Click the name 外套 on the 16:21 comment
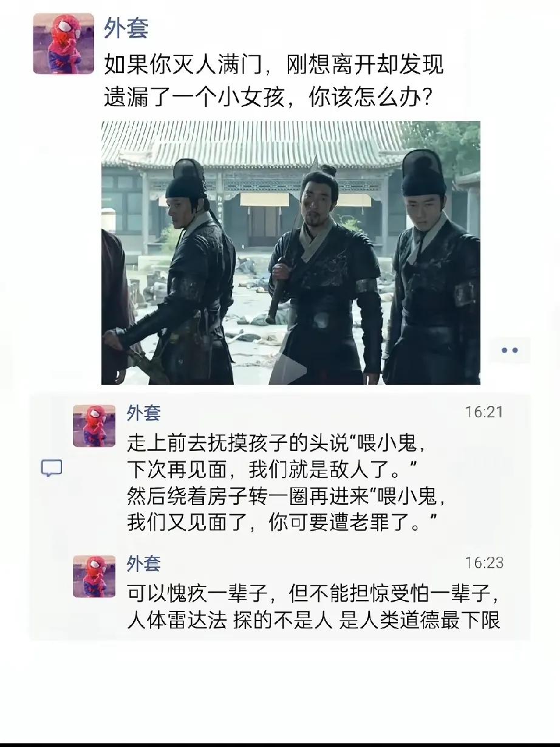Image resolution: width=560 pixels, height=747 pixels. pyautogui.click(x=144, y=413)
